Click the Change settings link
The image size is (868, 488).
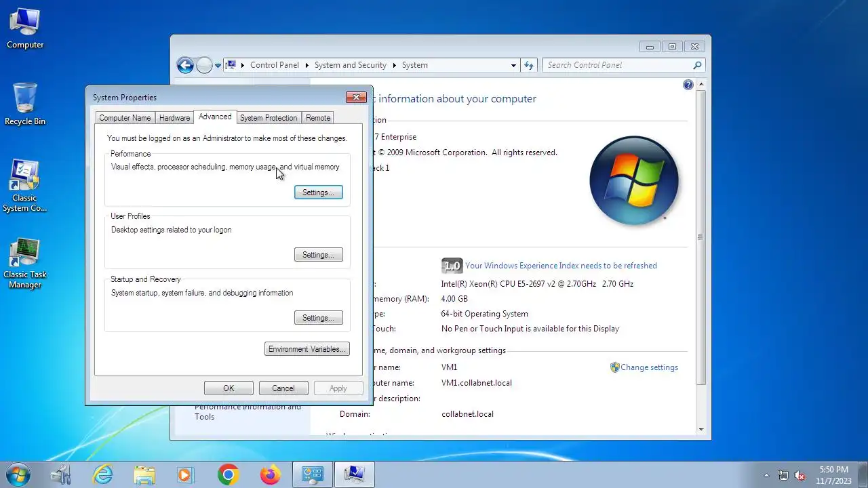click(x=649, y=367)
